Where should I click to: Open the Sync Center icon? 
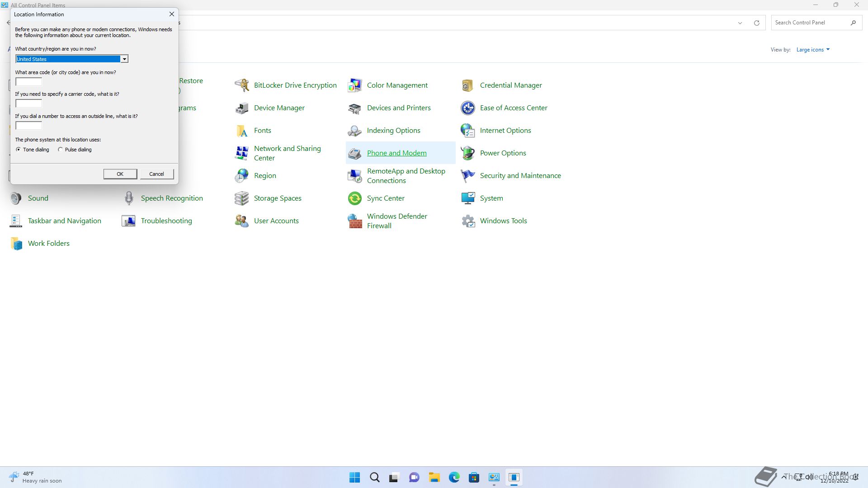point(355,198)
